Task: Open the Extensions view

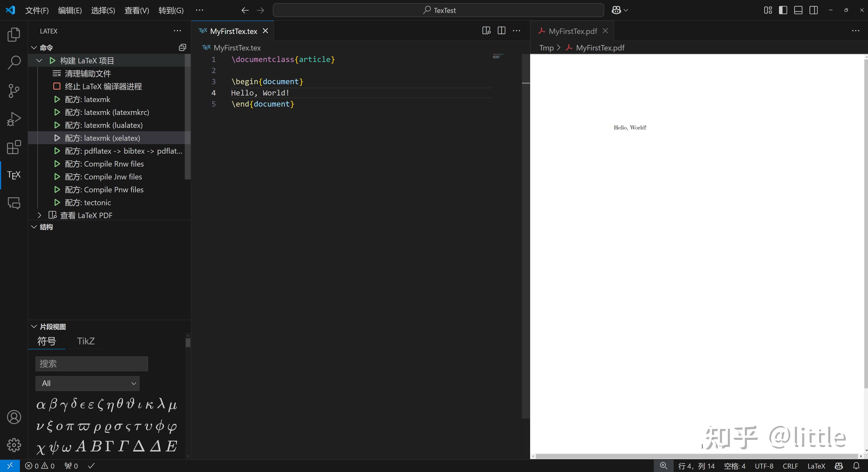Action: point(14,148)
